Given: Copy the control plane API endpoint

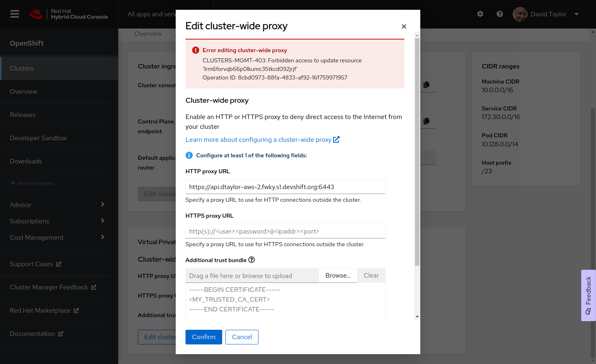Looking at the screenshot, I should tap(426, 121).
